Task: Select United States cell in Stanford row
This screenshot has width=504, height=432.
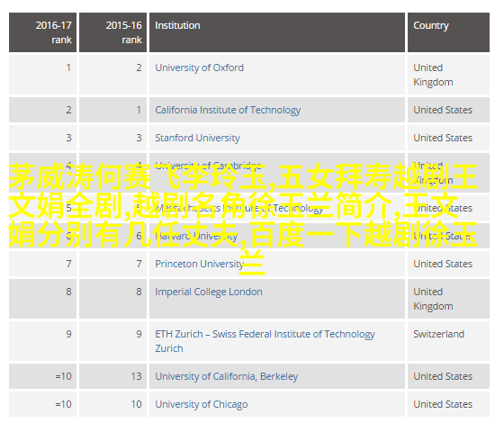Action: 448,138
